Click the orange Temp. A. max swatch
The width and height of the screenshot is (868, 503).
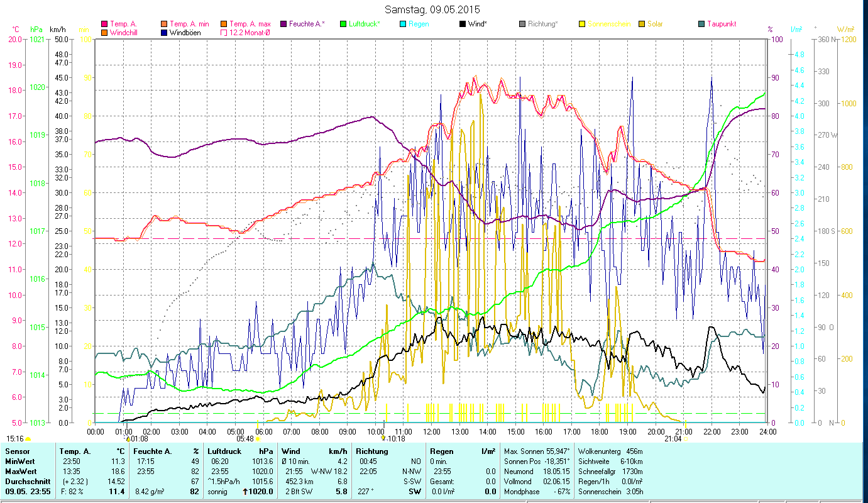click(x=224, y=24)
